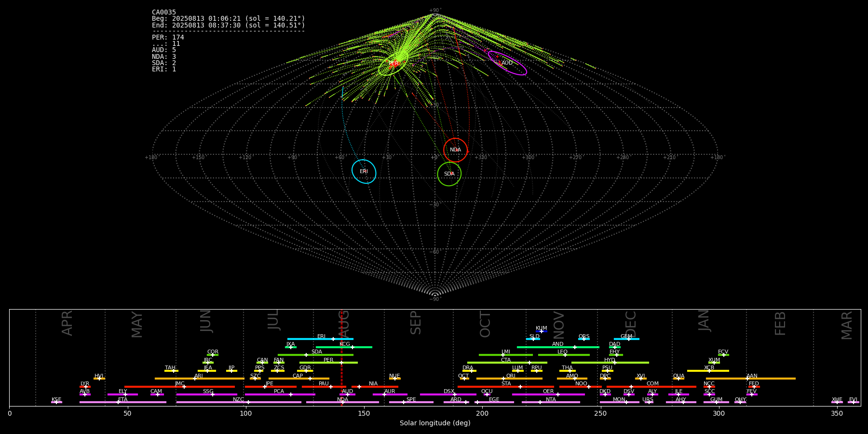Click the SSG purple bar in timeline
This screenshot has height=434, width=868.
207,394
